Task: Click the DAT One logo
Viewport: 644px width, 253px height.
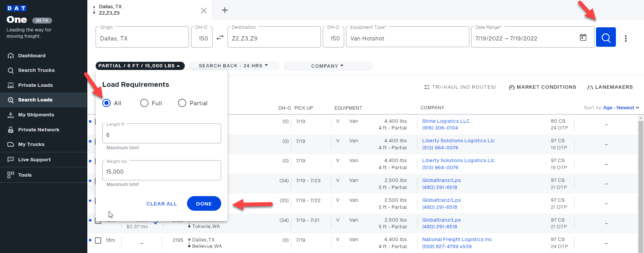Action: (x=17, y=15)
